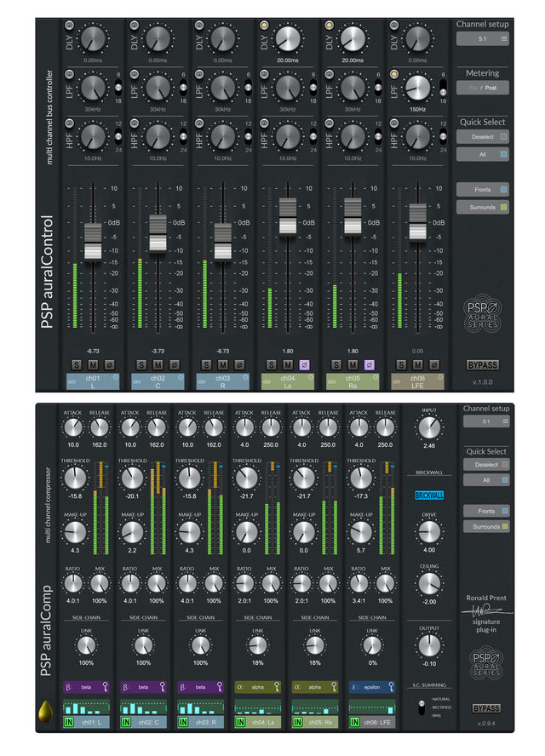Select Surrounds in auralControl Quick Select
Screen dimensions: 545x756
(482, 207)
